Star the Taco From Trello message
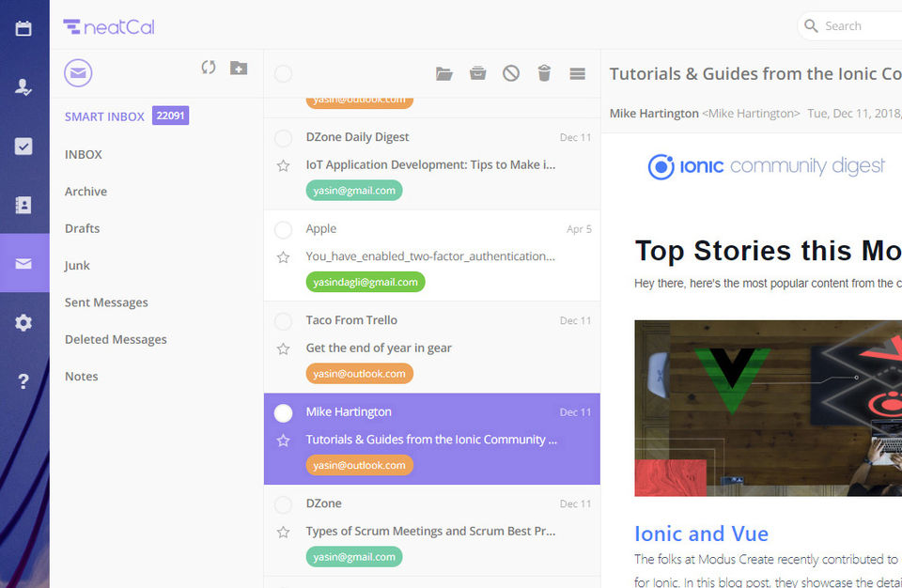 point(283,348)
